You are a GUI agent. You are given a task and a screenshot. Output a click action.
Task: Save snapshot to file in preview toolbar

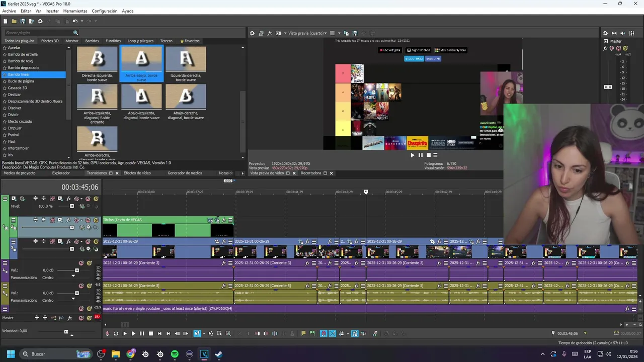point(355,33)
